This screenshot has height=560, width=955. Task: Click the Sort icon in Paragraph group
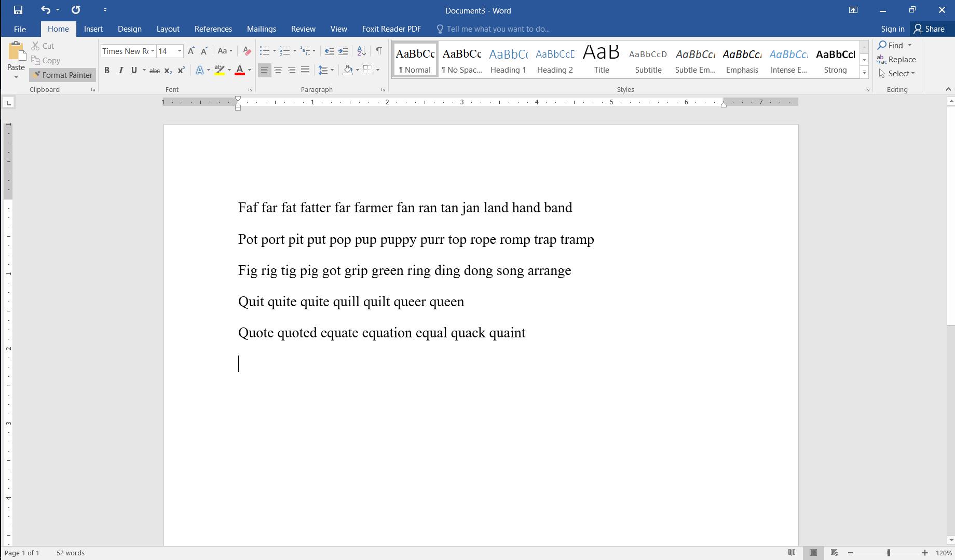[362, 51]
